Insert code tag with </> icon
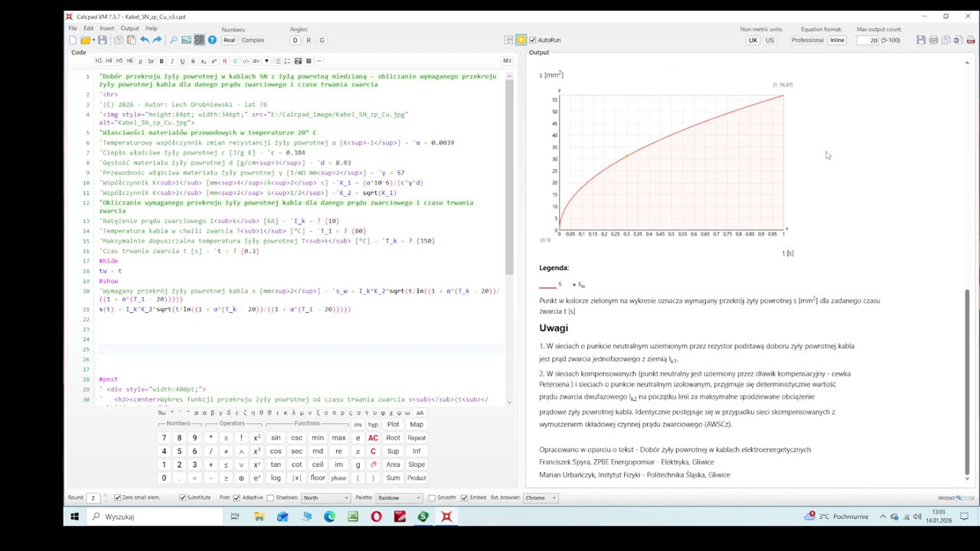This screenshot has height=551, width=980. tap(246, 61)
